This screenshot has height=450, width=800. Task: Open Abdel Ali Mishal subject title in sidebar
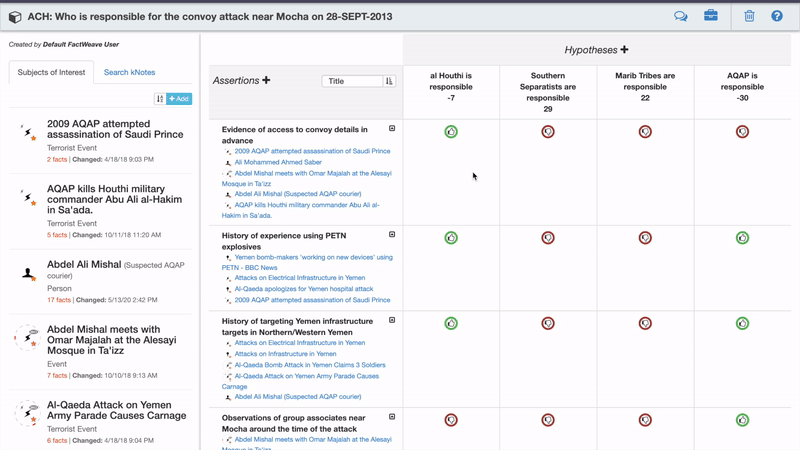pos(84,264)
